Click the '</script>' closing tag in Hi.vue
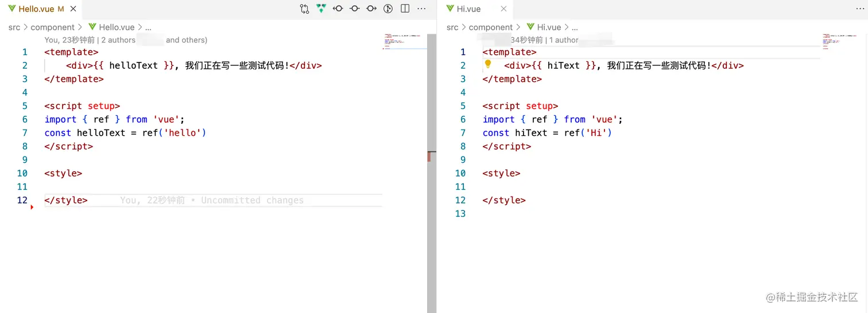 click(x=507, y=146)
